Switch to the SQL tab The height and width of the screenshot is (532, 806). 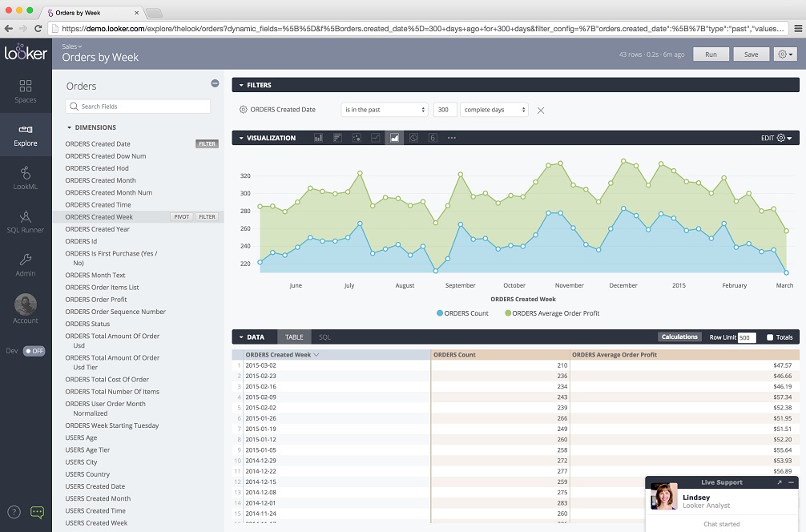point(324,337)
